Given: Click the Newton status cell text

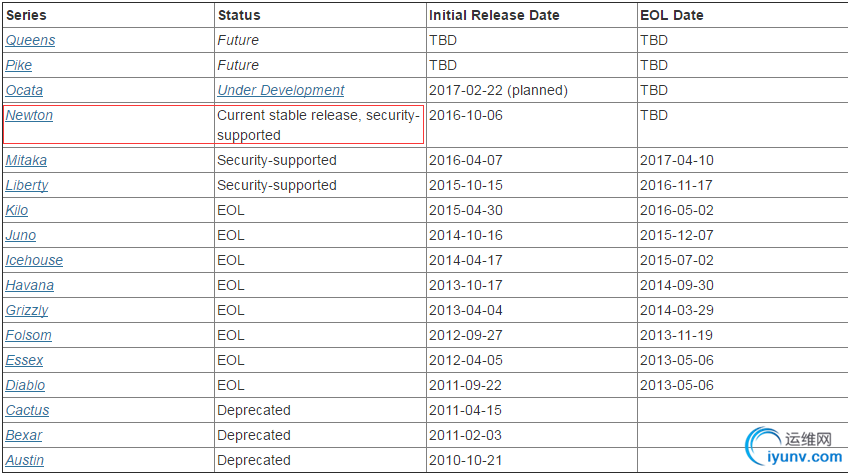Looking at the screenshot, I should click(318, 125).
